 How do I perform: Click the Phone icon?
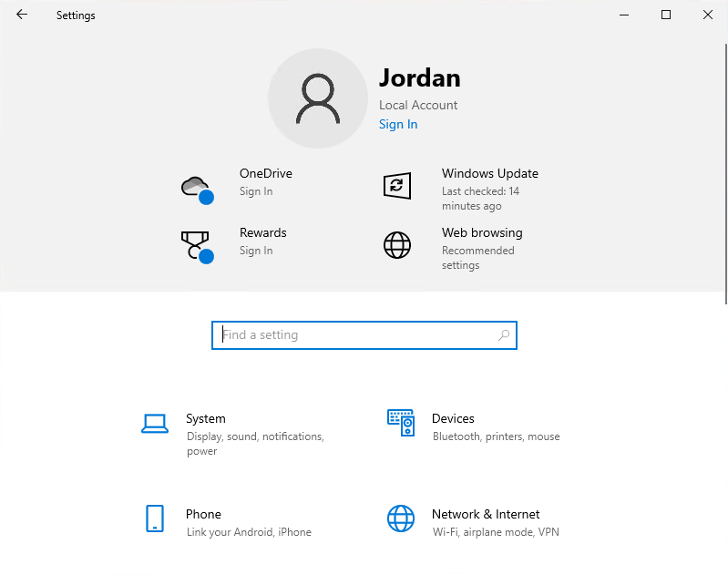(x=155, y=519)
